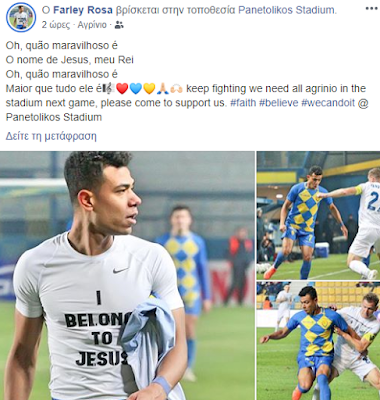380x400 pixels.
Task: Open the top-right match photo
Action: click(318, 215)
